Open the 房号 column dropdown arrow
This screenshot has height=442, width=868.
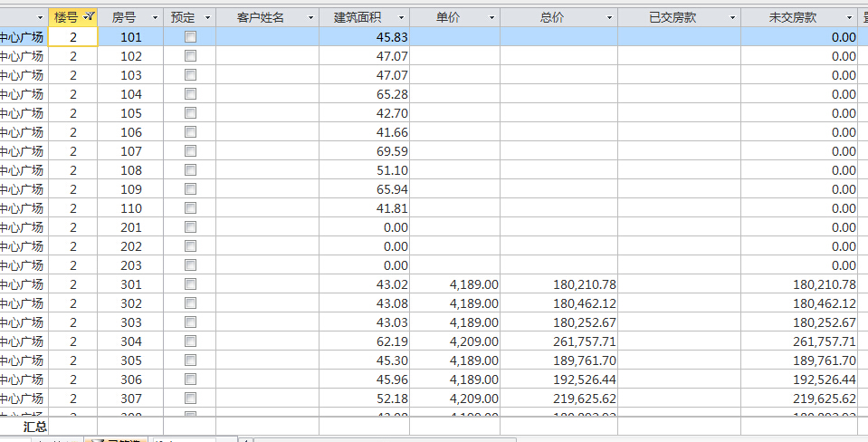pos(155,18)
